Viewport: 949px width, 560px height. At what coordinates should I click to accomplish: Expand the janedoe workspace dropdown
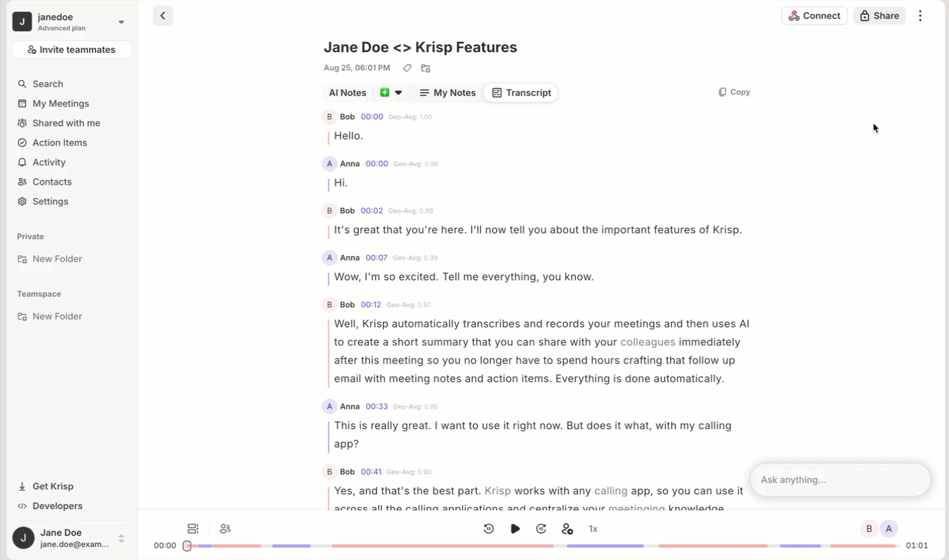coord(121,22)
